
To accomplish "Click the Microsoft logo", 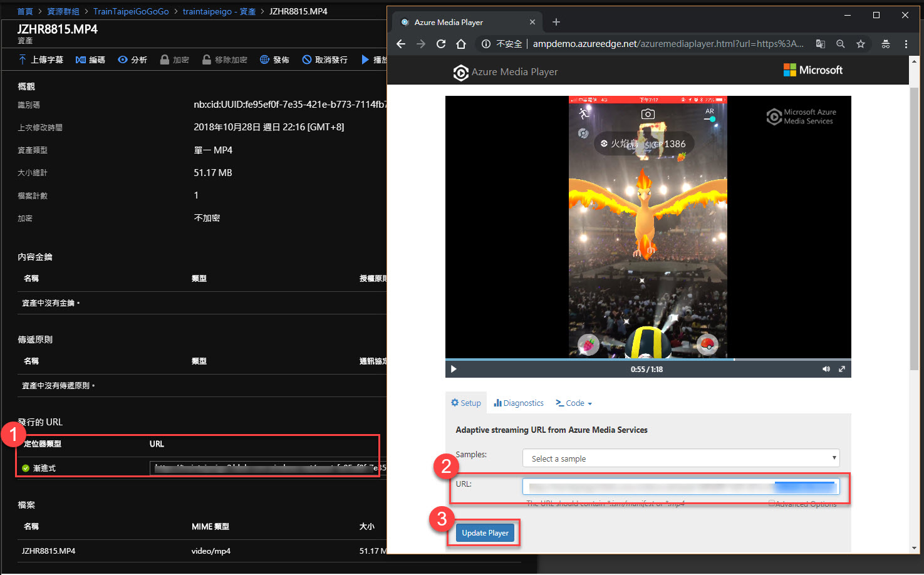I will coord(812,70).
